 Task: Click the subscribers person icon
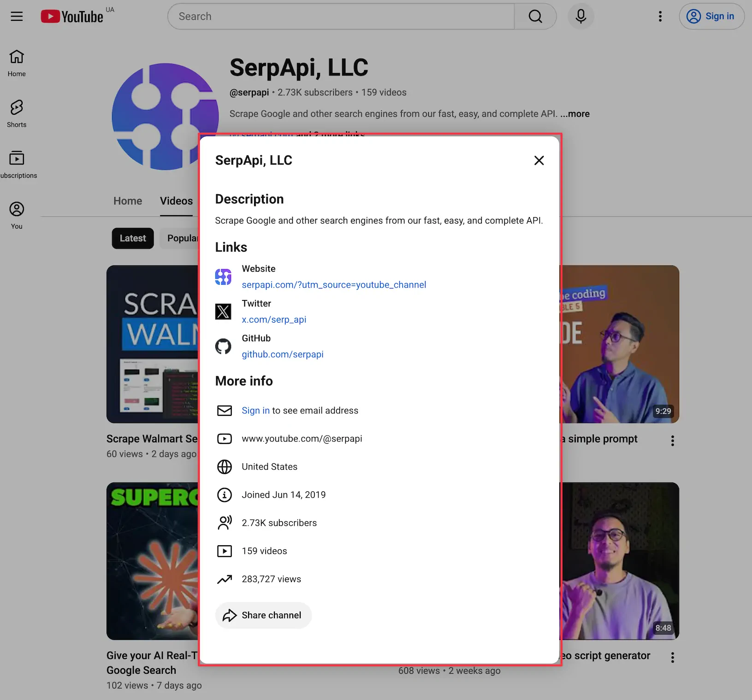point(225,523)
